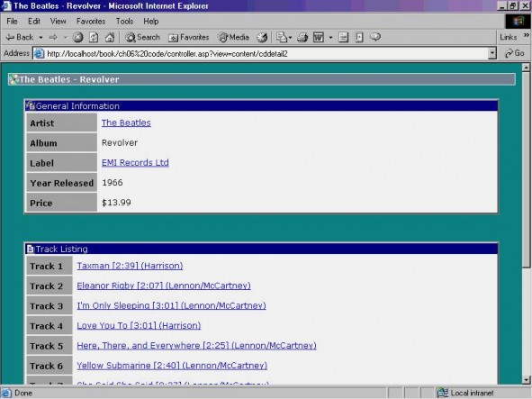Open the Yellow Submarine track link
Image resolution: width=532 pixels, height=399 pixels.
[172, 366]
